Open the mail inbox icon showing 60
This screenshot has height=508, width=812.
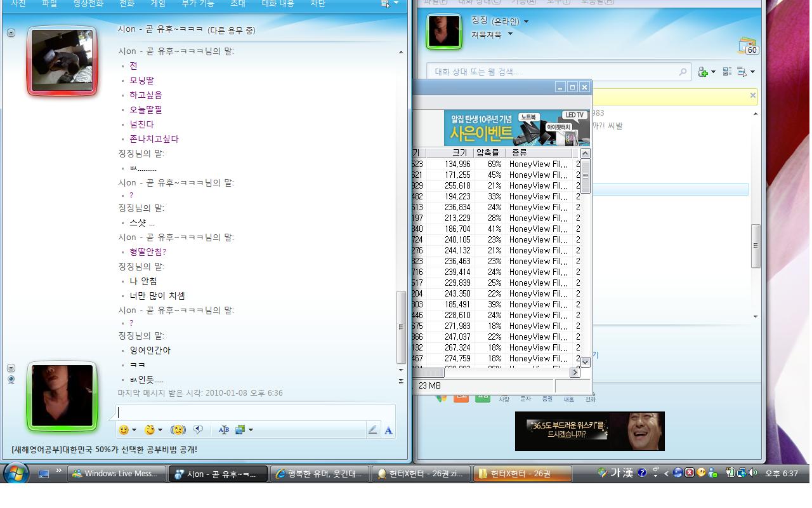pyautogui.click(x=749, y=46)
